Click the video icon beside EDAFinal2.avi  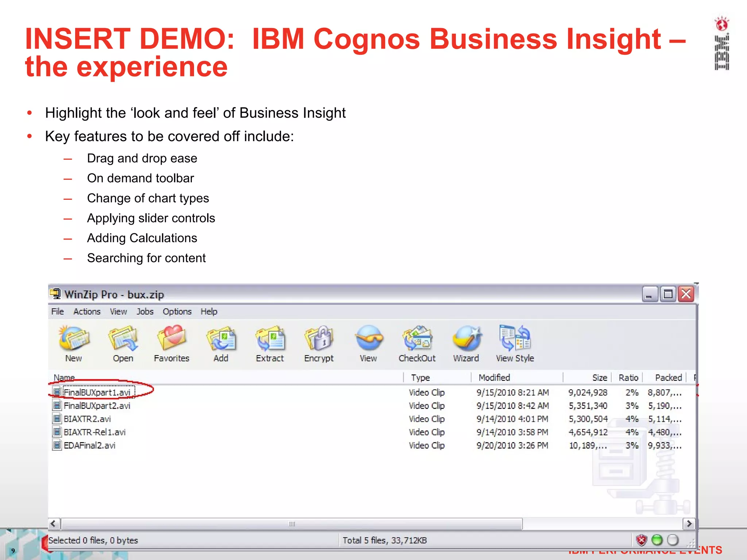[57, 445]
